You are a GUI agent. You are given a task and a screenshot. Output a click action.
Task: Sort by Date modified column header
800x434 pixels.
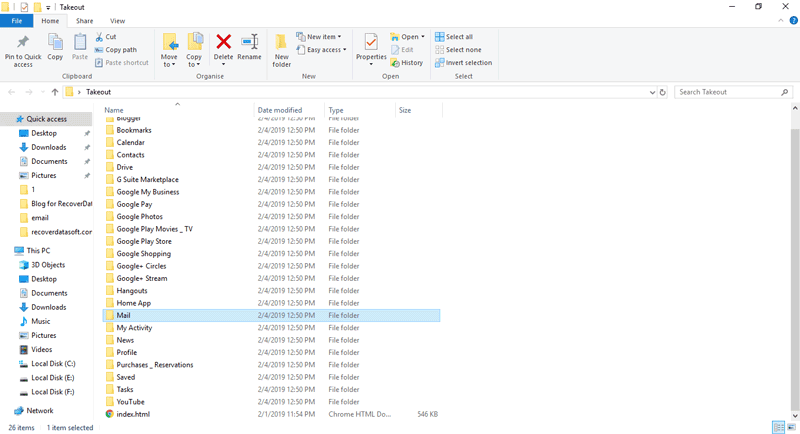289,110
